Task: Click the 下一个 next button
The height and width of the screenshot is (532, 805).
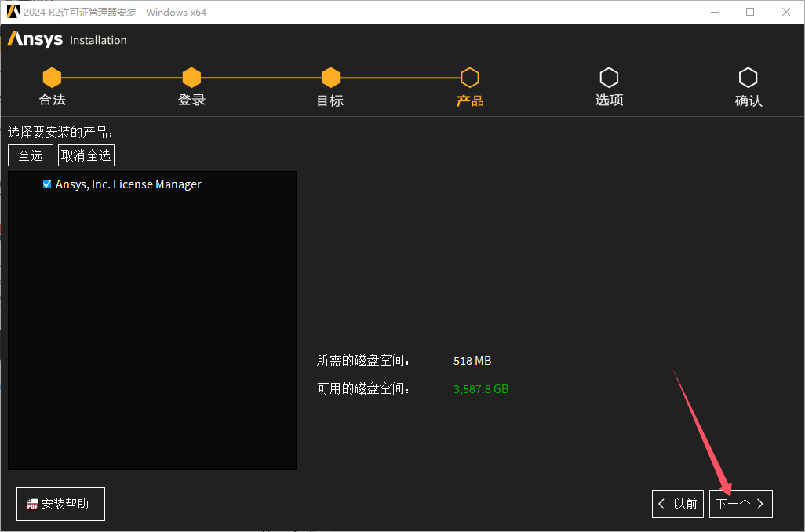Action: (x=741, y=504)
